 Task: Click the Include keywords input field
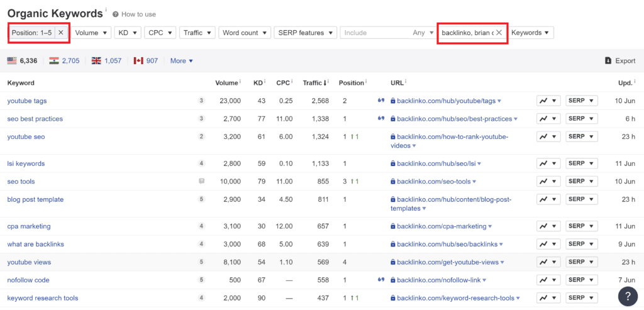pos(376,33)
